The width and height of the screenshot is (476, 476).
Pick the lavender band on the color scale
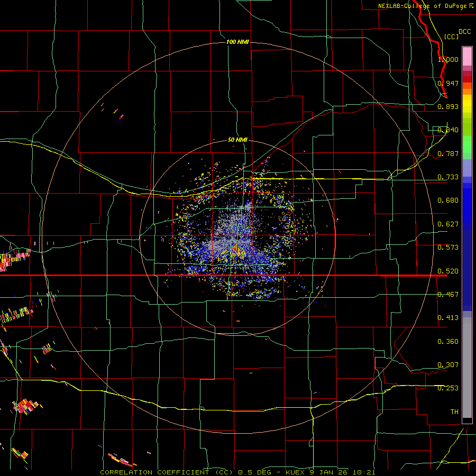pyautogui.click(x=467, y=168)
